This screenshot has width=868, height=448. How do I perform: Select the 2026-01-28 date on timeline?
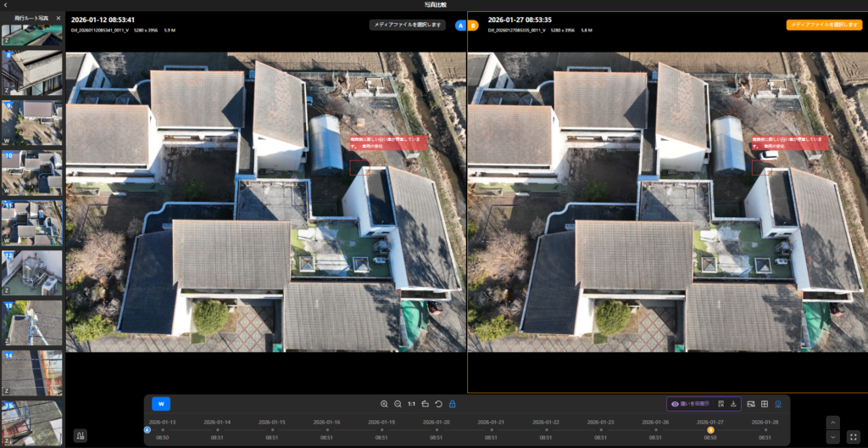tap(765, 429)
